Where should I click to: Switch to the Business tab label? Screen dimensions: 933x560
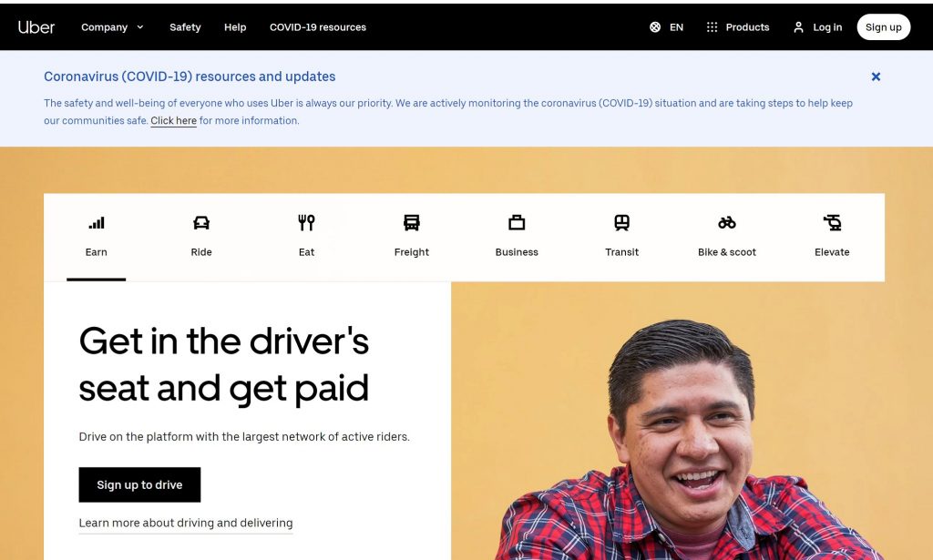(517, 252)
